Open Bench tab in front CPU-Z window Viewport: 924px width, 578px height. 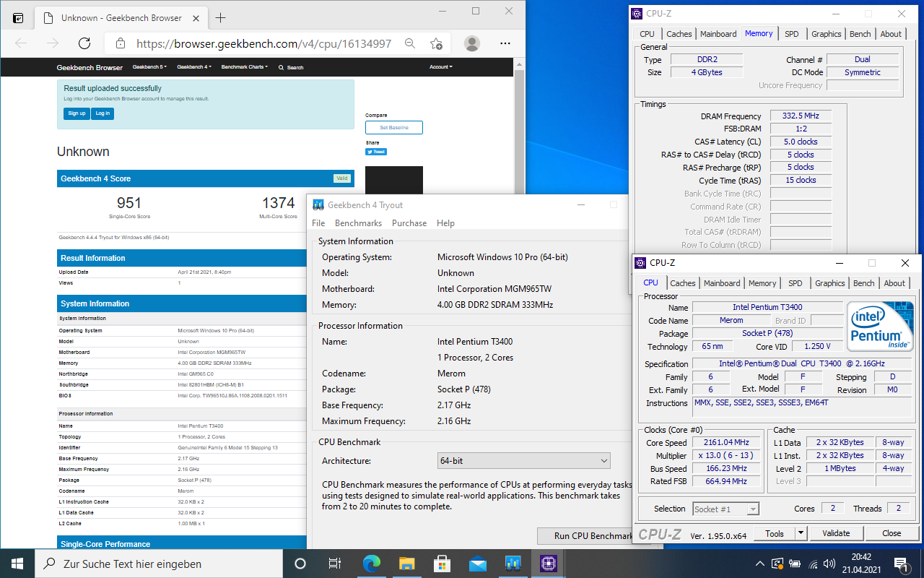[864, 283]
